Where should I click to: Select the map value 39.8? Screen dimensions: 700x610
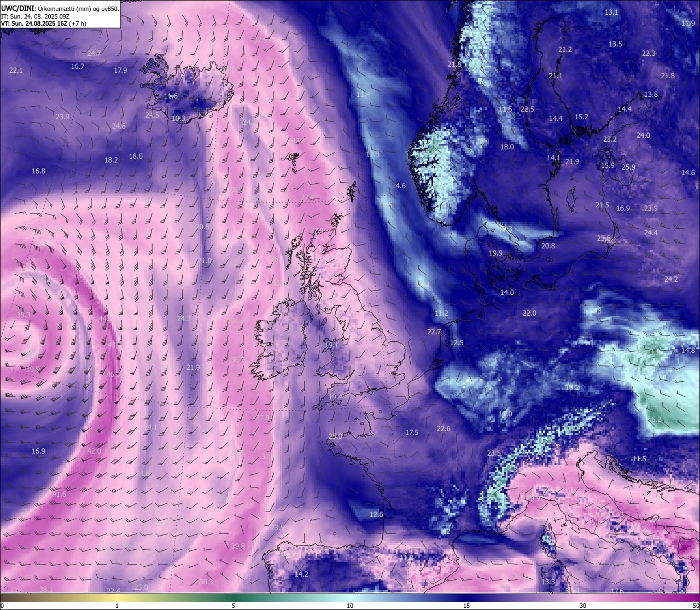[x=238, y=546]
